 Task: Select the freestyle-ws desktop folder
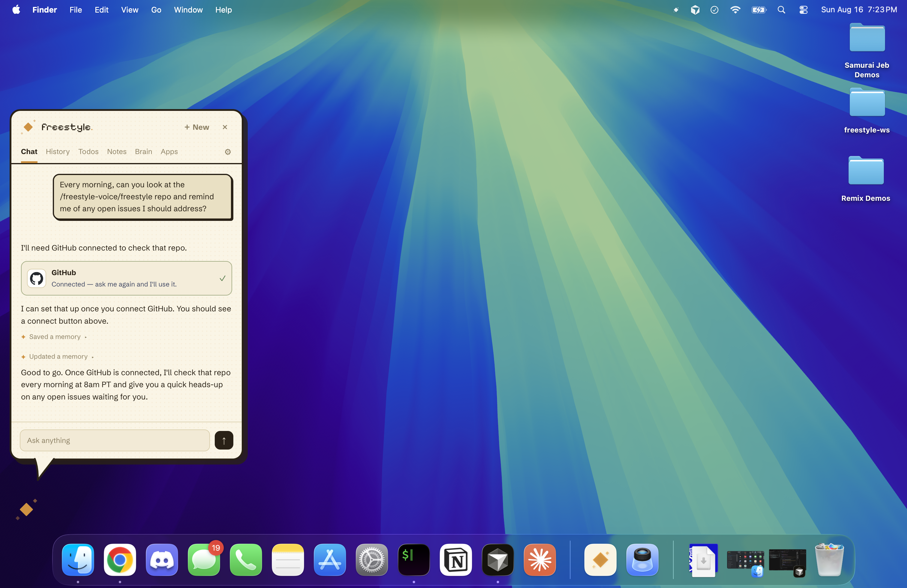pyautogui.click(x=867, y=111)
